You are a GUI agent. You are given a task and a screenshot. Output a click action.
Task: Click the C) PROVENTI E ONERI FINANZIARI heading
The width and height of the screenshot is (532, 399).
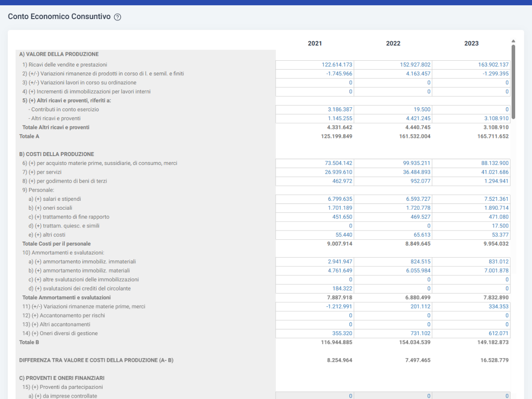(62, 378)
